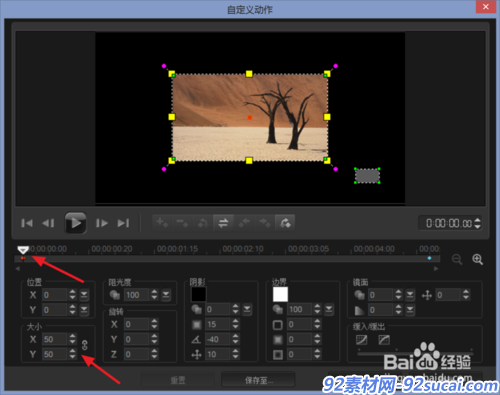Open the opacity slider dropdown
This screenshot has height=395, width=500.
click(166, 295)
